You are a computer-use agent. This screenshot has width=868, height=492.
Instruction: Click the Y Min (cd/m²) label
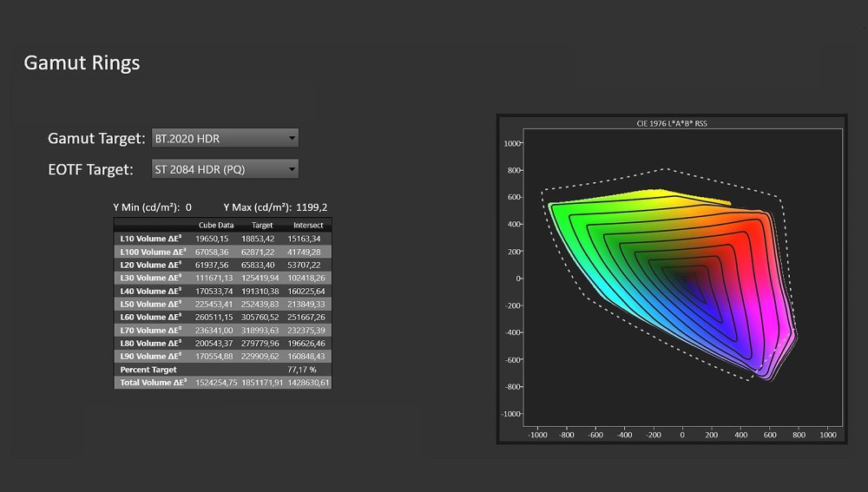tap(147, 207)
